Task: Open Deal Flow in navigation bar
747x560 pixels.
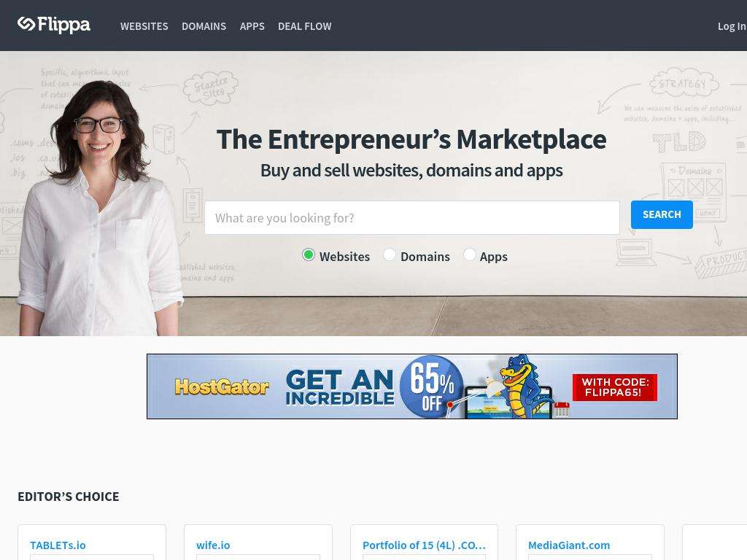Action: click(304, 26)
